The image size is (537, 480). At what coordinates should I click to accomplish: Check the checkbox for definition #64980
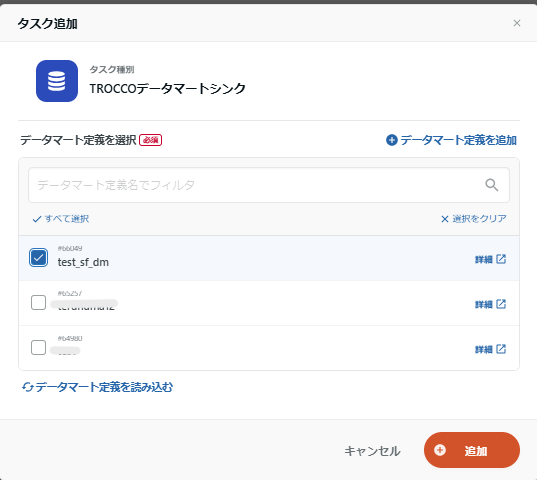click(x=38, y=348)
